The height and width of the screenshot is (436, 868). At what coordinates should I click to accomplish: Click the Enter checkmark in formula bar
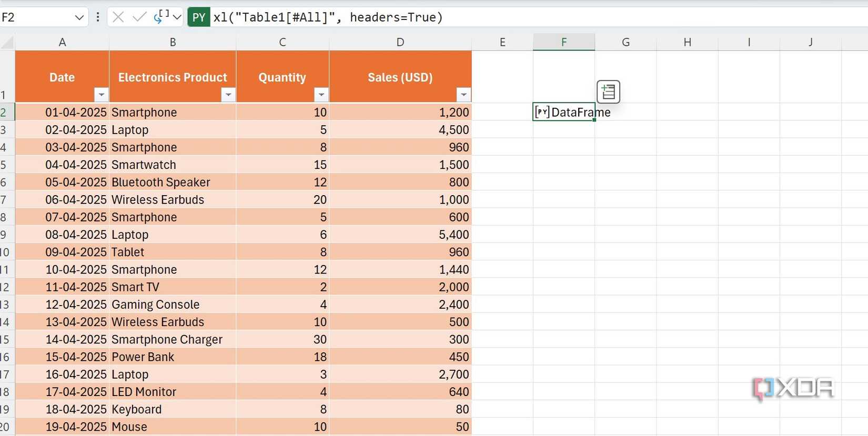139,17
